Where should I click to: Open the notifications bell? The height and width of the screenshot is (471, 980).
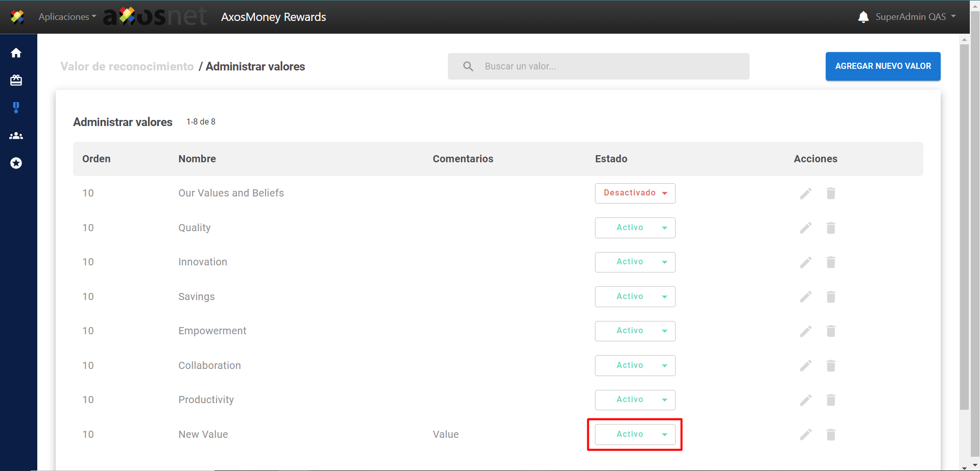(x=863, y=17)
